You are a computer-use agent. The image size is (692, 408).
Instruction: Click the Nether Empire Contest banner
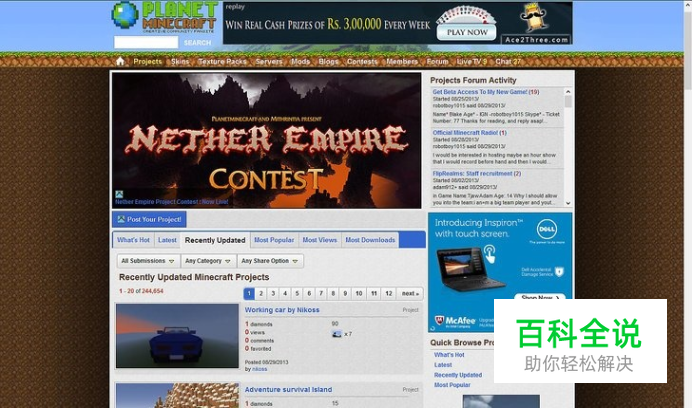tap(267, 140)
